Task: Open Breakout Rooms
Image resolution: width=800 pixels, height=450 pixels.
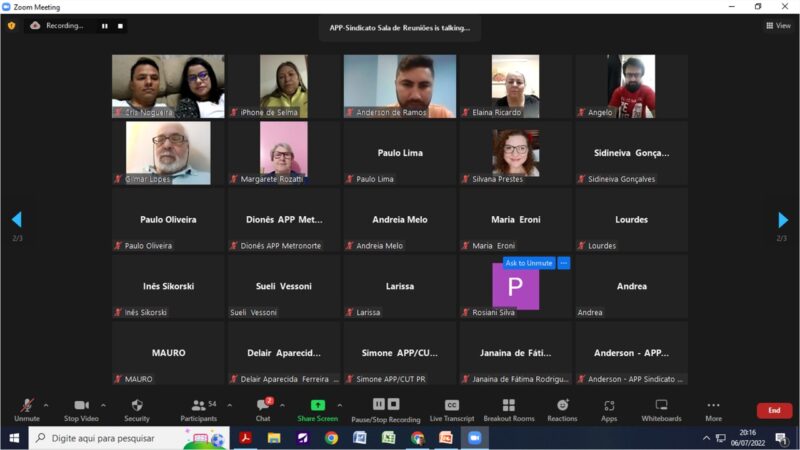Action: pyautogui.click(x=509, y=409)
